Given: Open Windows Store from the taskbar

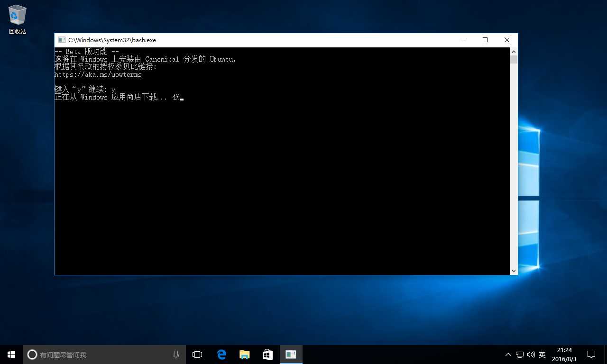Looking at the screenshot, I should pos(267,355).
